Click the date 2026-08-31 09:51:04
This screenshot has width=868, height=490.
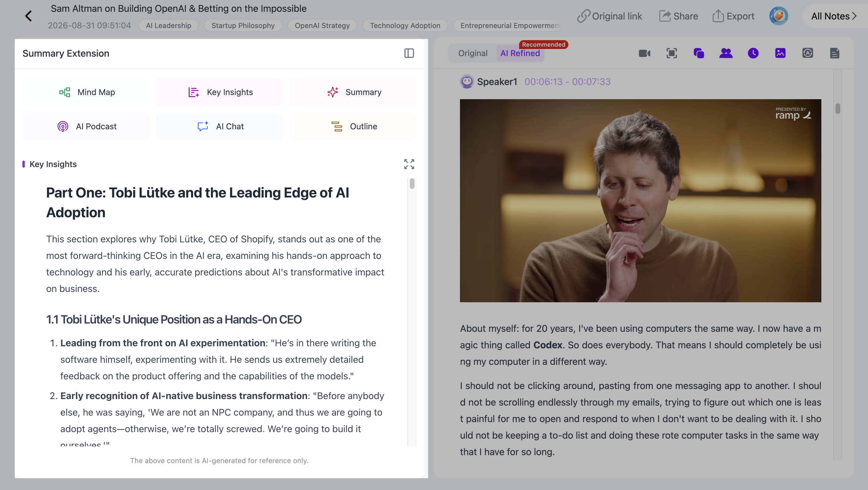pyautogui.click(x=89, y=26)
